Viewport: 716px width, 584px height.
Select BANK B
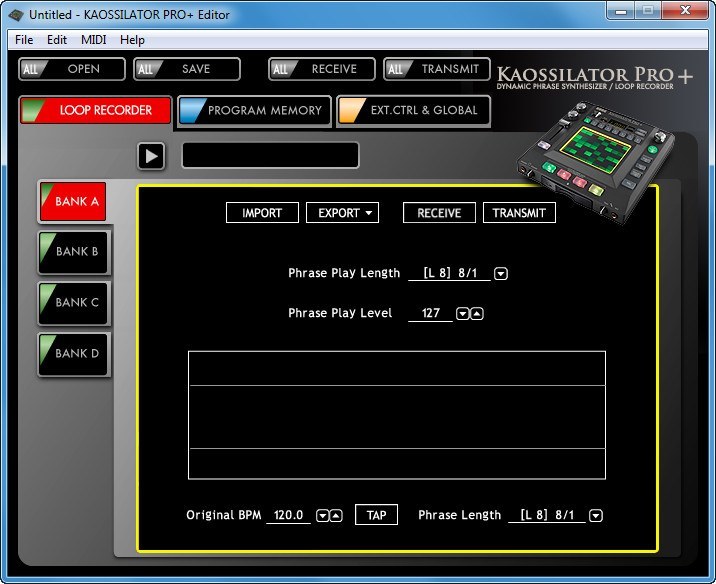74,252
